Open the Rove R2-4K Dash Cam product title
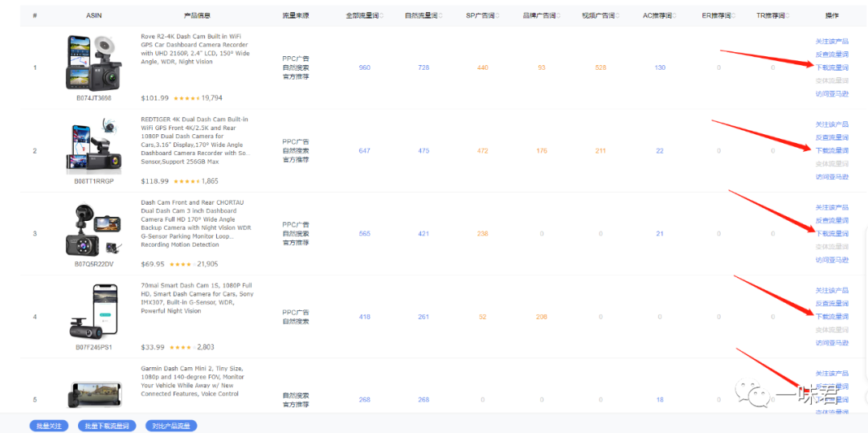This screenshot has width=868, height=433. (194, 49)
